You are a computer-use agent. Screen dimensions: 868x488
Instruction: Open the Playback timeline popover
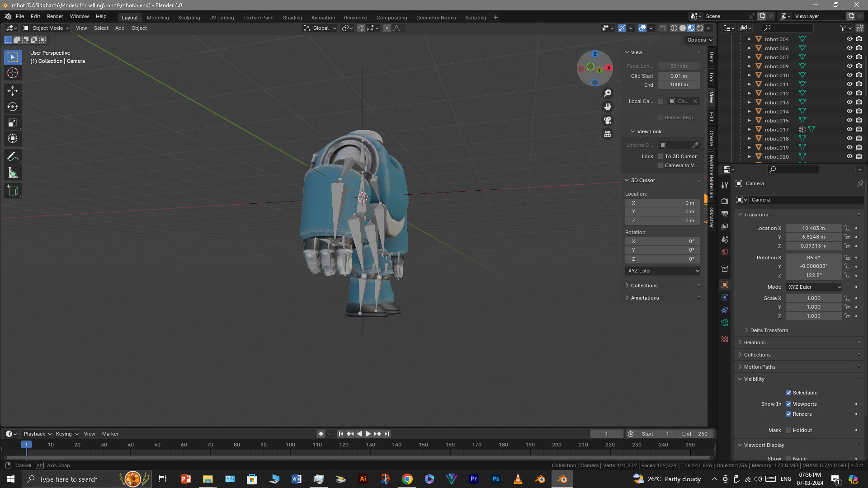pyautogui.click(x=37, y=434)
